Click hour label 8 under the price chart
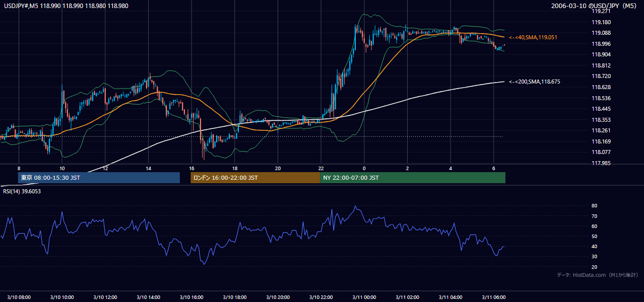644x302 pixels. coord(19,168)
